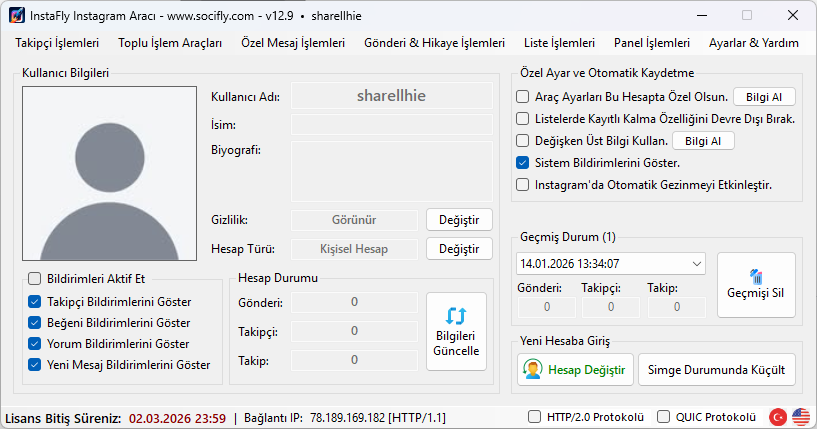Click the user avatar icon on Hesap Değiştir

533,370
